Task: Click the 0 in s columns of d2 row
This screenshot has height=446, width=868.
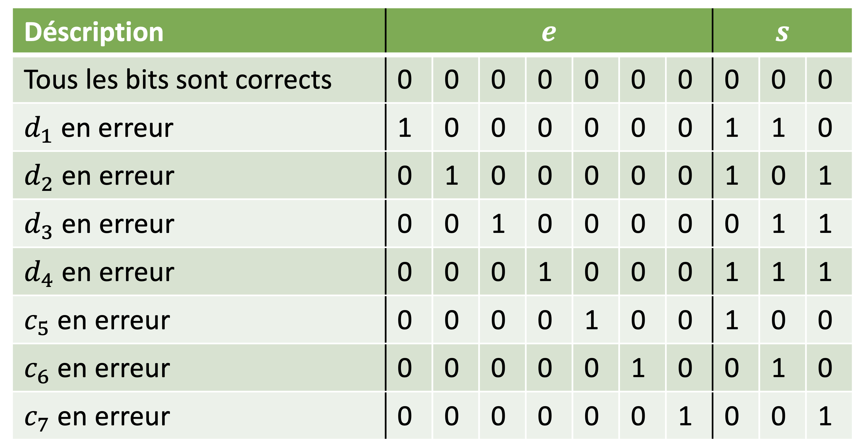Action: point(778,176)
